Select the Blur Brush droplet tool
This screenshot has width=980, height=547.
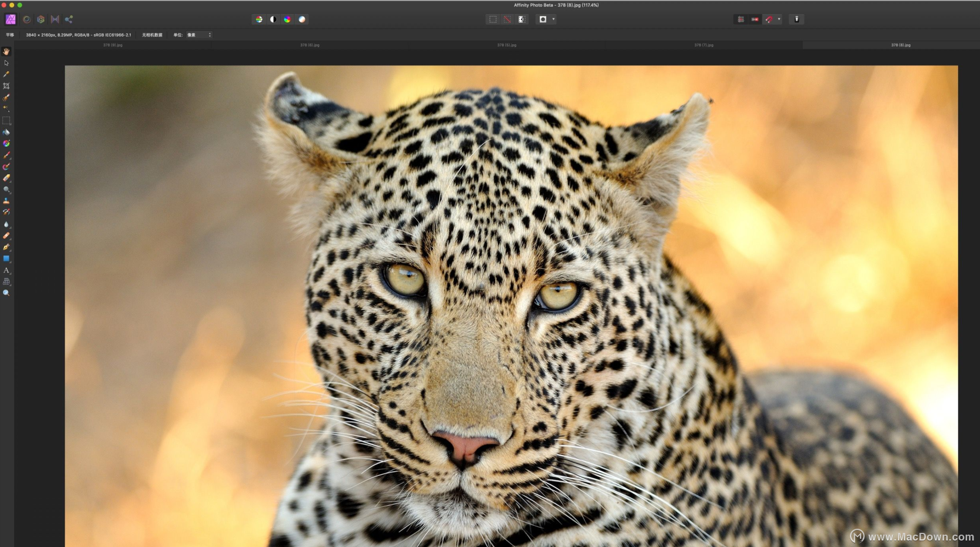(x=6, y=224)
